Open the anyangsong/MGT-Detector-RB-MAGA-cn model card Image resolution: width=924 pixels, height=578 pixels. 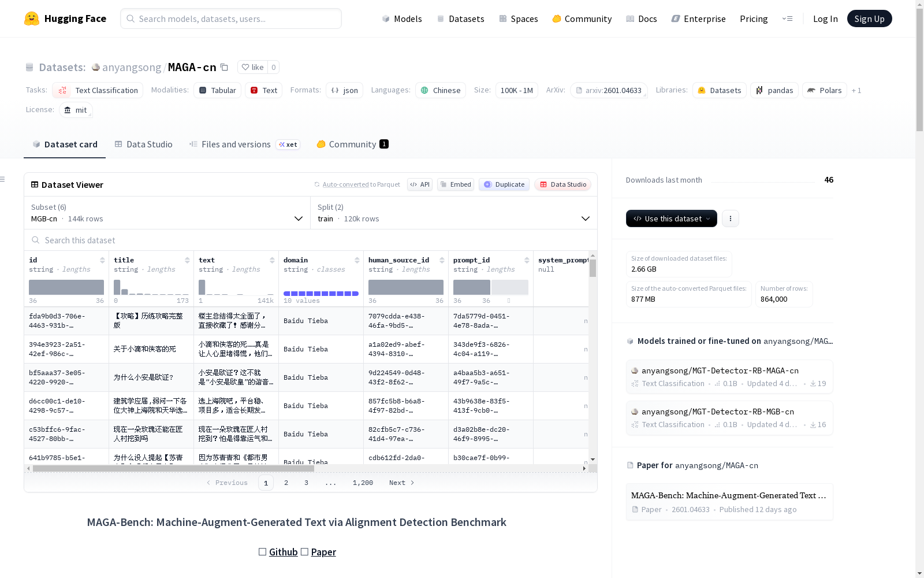click(729, 377)
